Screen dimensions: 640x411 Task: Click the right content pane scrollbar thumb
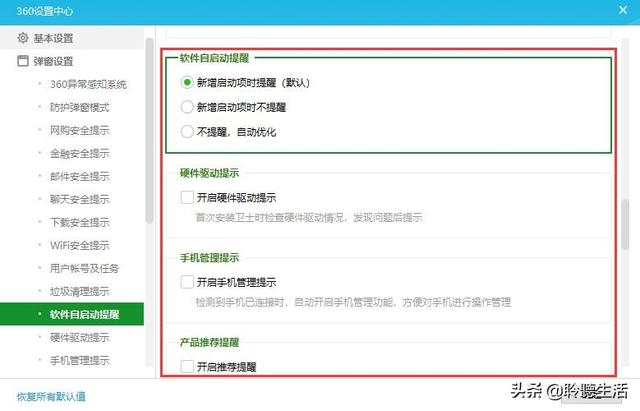point(625,224)
